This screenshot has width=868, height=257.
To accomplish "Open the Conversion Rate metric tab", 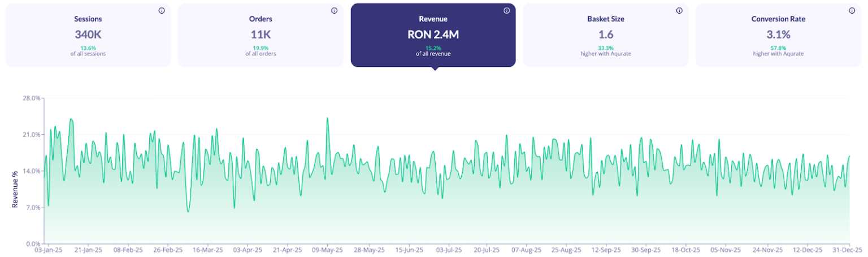I will pos(778,19).
